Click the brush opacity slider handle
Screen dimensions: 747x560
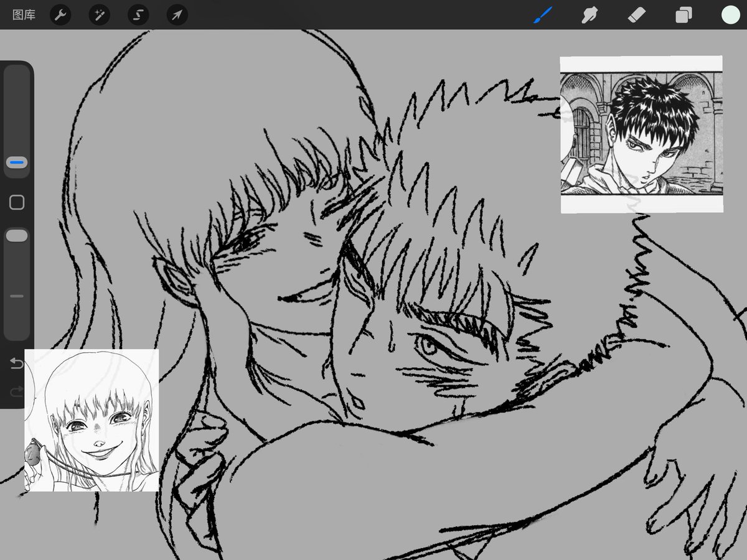[17, 235]
